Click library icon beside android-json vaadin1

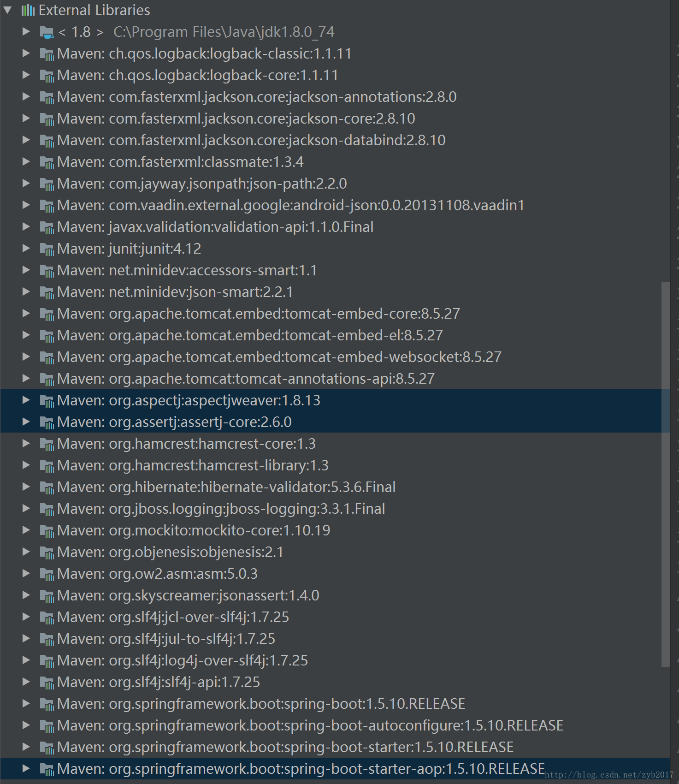click(x=47, y=206)
